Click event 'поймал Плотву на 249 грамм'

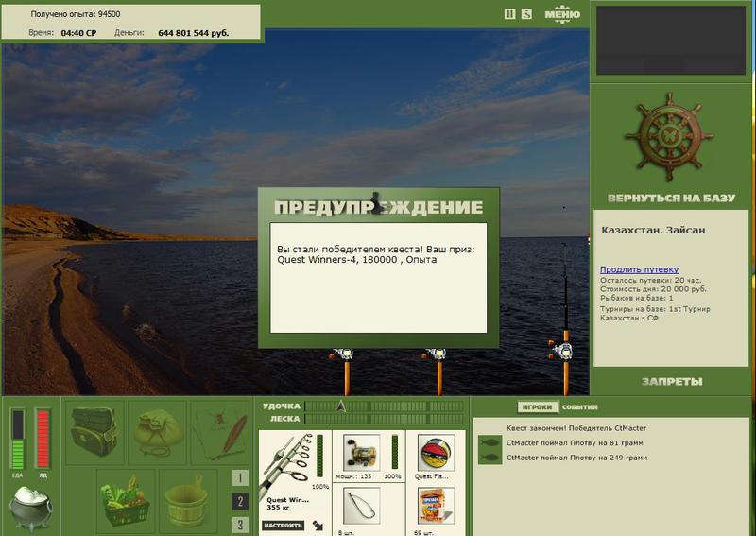point(576,458)
